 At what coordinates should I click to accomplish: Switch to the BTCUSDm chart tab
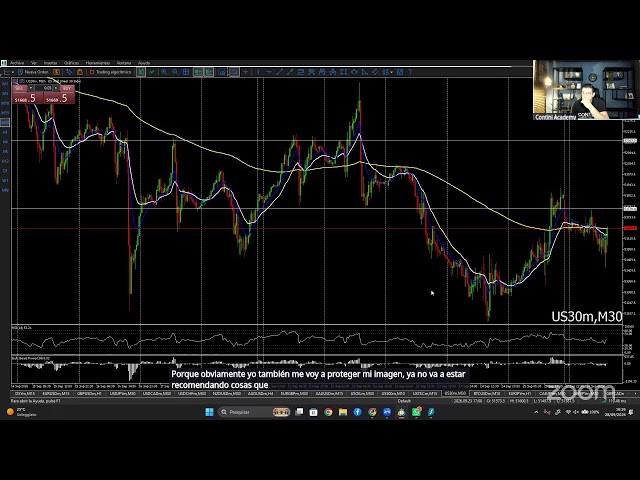tap(487, 393)
